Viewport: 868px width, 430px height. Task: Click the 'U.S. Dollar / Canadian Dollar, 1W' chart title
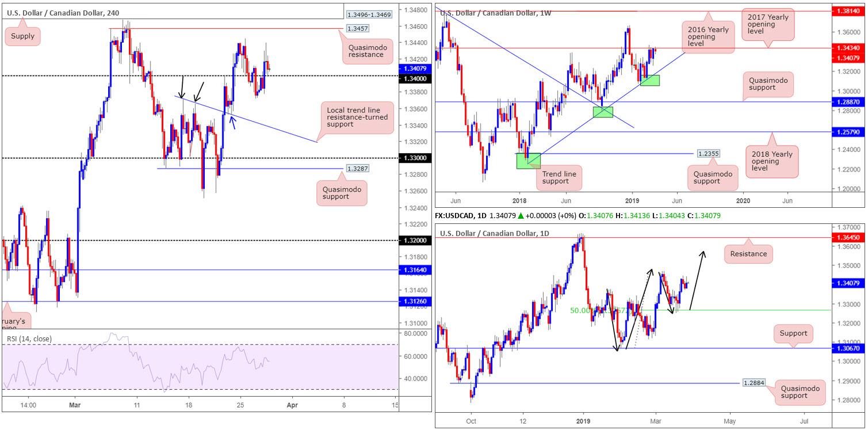tap(495, 13)
